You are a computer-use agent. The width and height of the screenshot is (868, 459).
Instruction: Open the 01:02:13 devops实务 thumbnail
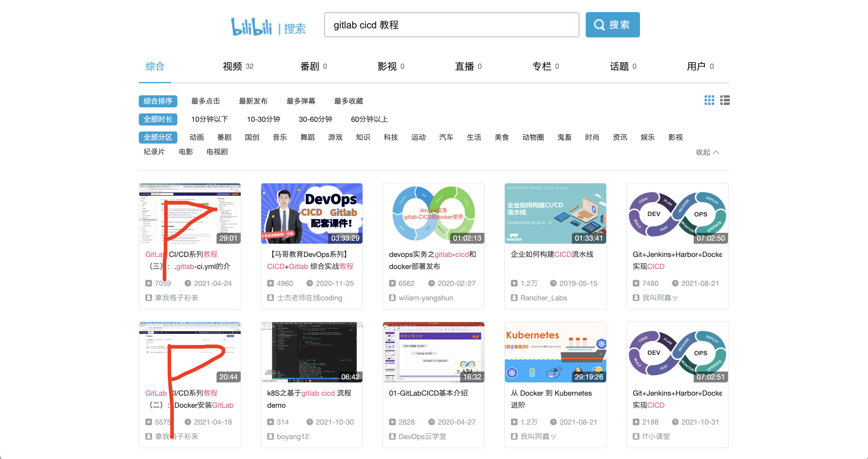[434, 213]
